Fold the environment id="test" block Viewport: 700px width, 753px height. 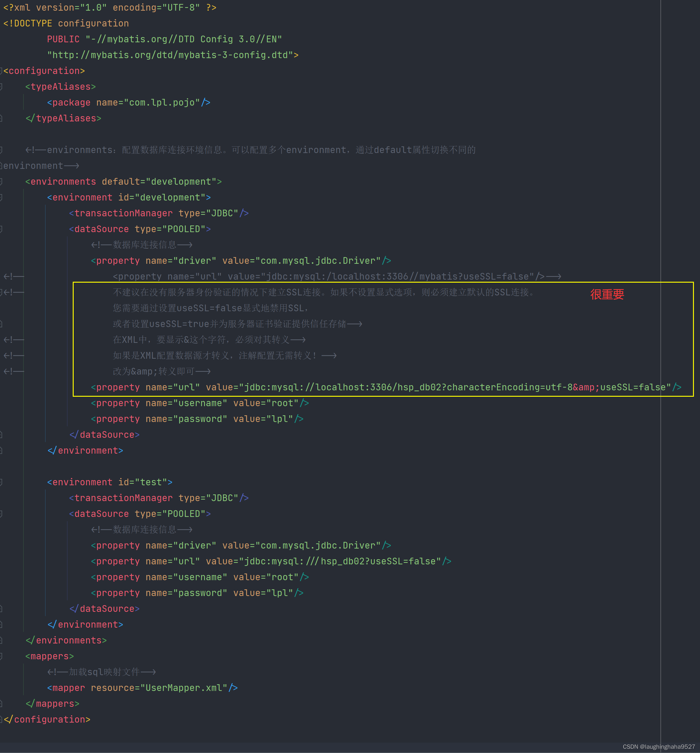[1, 482]
